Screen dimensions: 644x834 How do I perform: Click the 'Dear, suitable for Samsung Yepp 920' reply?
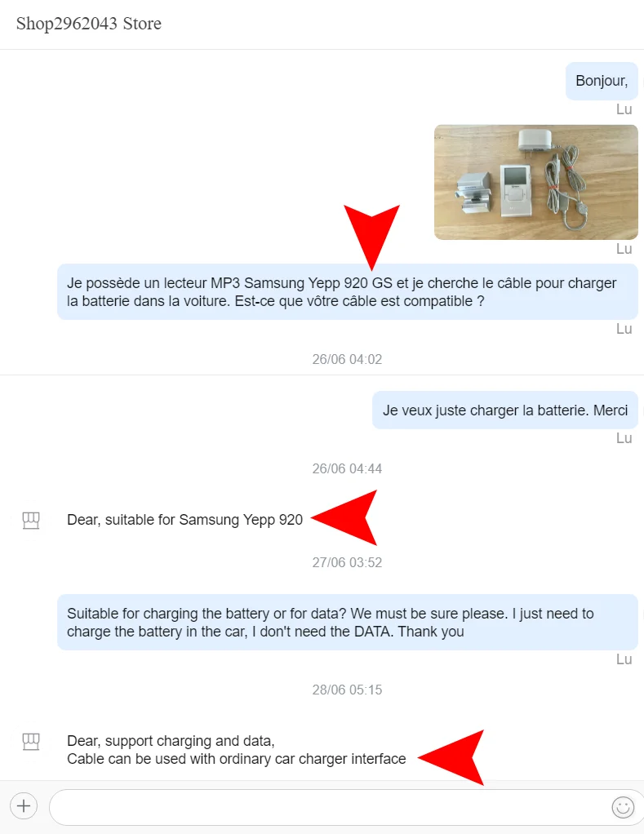point(184,520)
